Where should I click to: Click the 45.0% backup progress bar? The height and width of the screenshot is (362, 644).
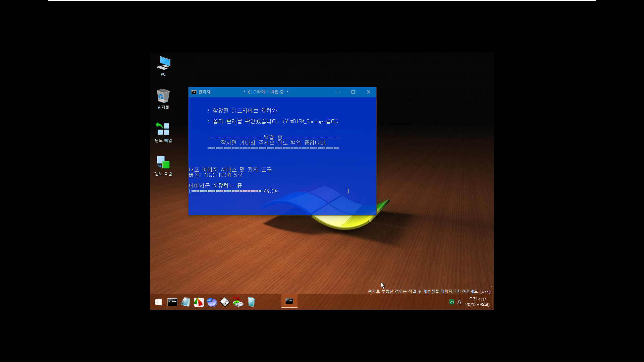tap(269, 191)
